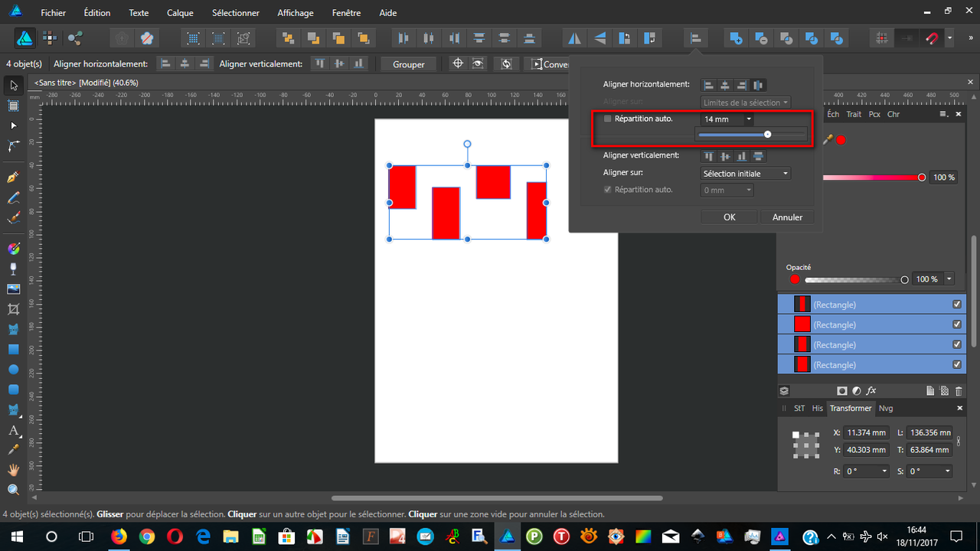
Task: Select the Pen tool
Action: tap(13, 178)
